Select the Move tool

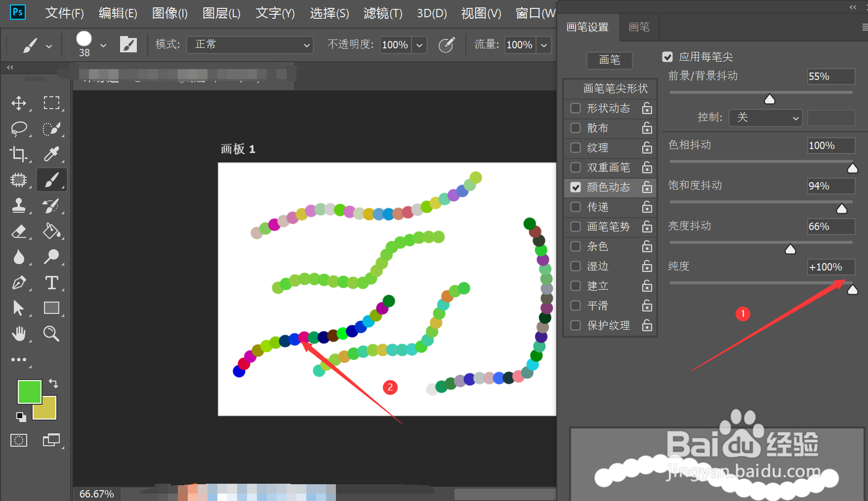[19, 103]
